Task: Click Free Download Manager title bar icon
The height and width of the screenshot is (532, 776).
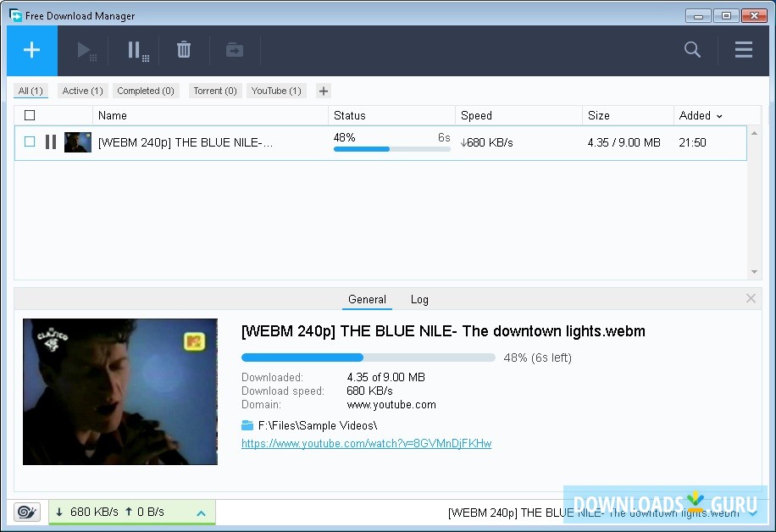Action: 15,15
